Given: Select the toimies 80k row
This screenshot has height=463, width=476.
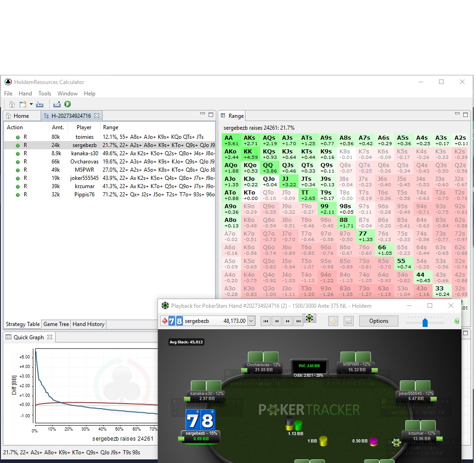Looking at the screenshot, I should pyautogui.click(x=110, y=137).
